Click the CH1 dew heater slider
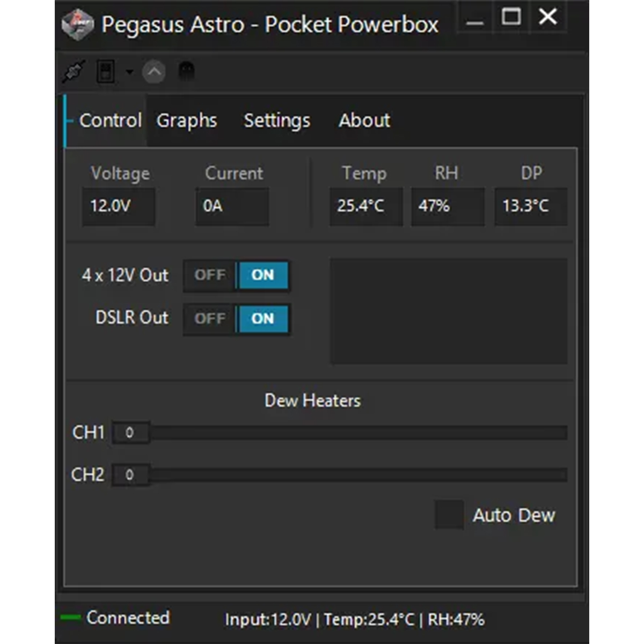Viewport: 644px width, 644px height. tap(340, 433)
